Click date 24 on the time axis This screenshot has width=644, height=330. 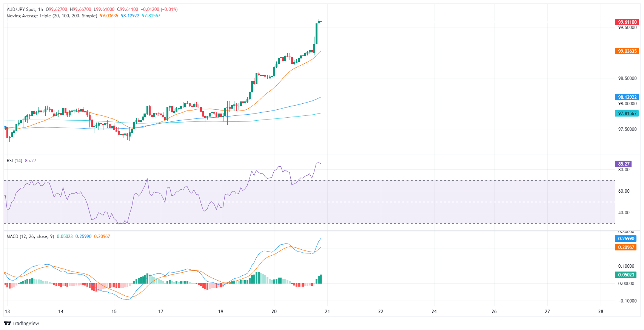(x=434, y=312)
